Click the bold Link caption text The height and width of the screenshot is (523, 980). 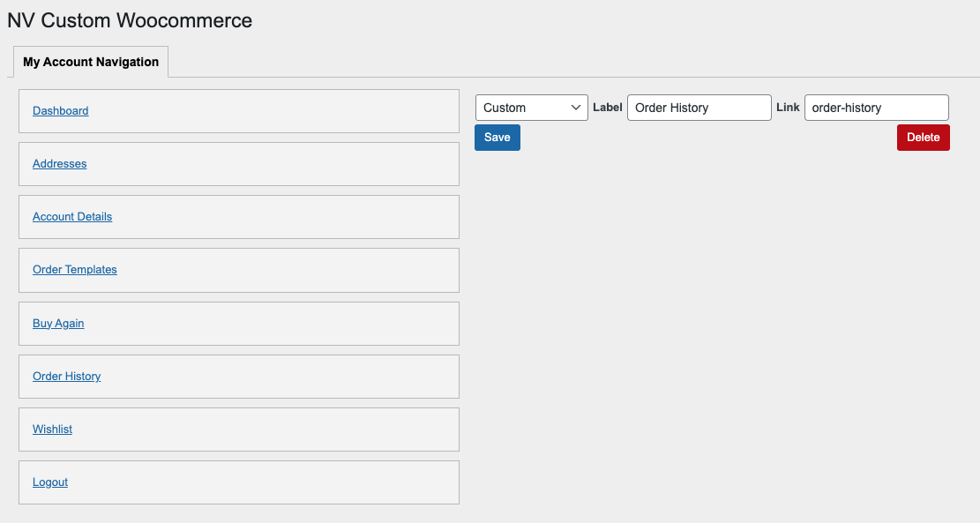point(788,108)
